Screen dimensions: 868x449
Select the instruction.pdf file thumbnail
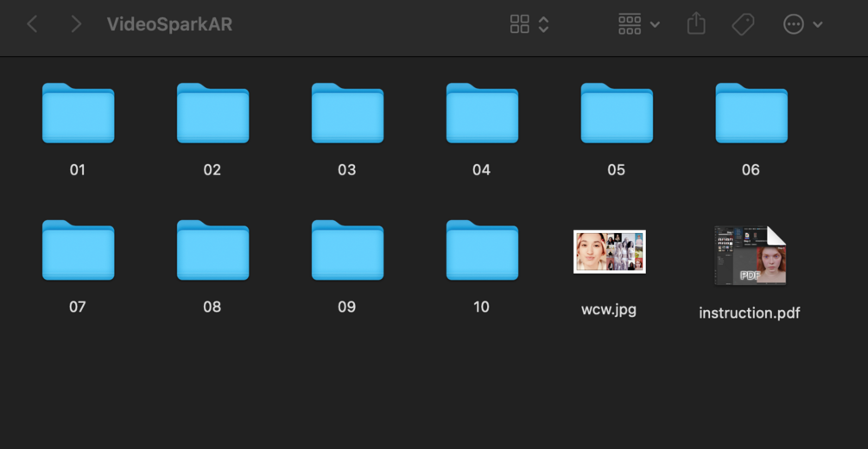click(750, 256)
